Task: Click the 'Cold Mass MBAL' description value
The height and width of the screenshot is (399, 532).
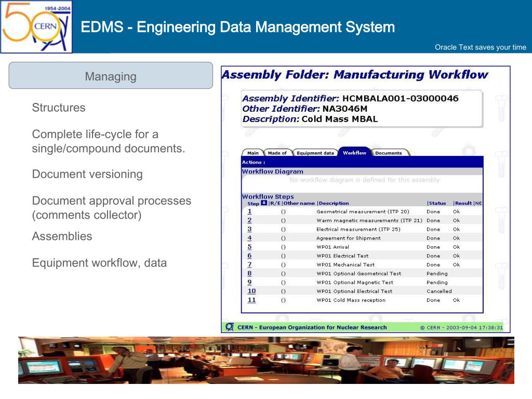Action: click(x=340, y=119)
